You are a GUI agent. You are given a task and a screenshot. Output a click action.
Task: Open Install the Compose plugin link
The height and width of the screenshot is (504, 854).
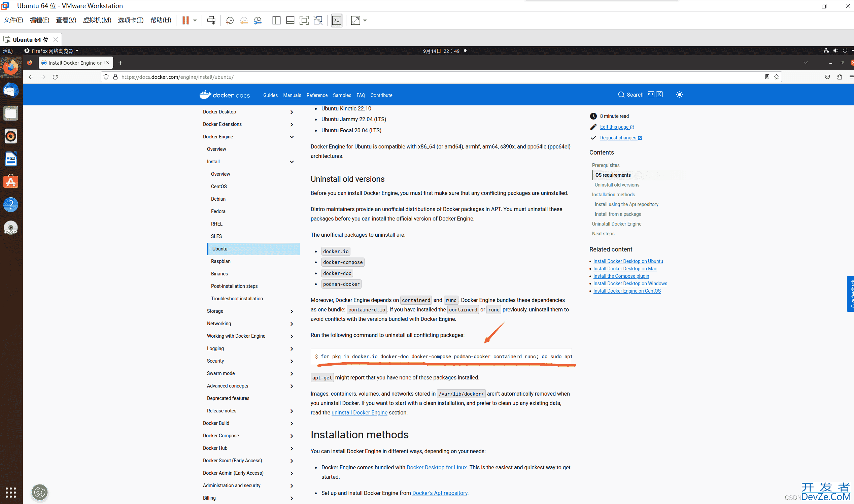point(621,276)
